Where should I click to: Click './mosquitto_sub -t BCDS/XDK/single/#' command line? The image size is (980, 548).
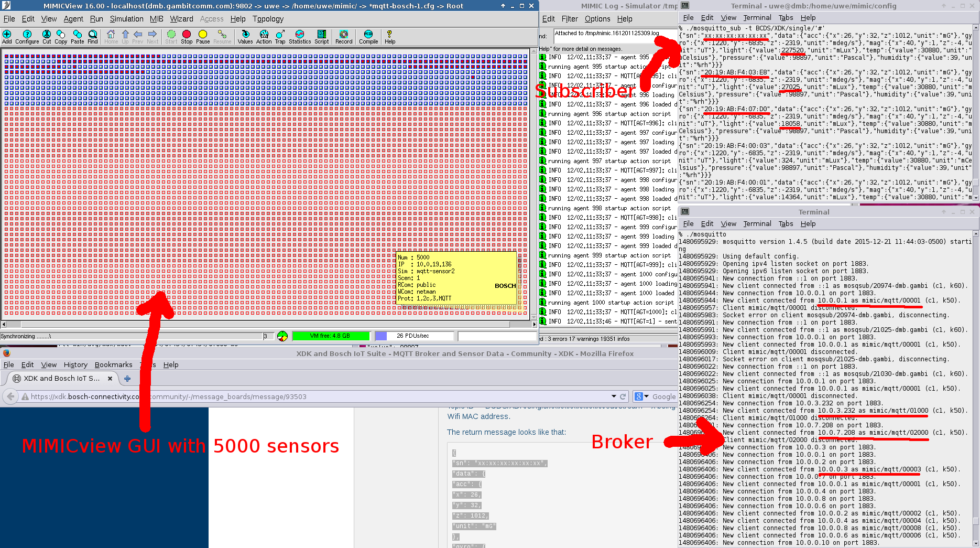[x=755, y=29]
